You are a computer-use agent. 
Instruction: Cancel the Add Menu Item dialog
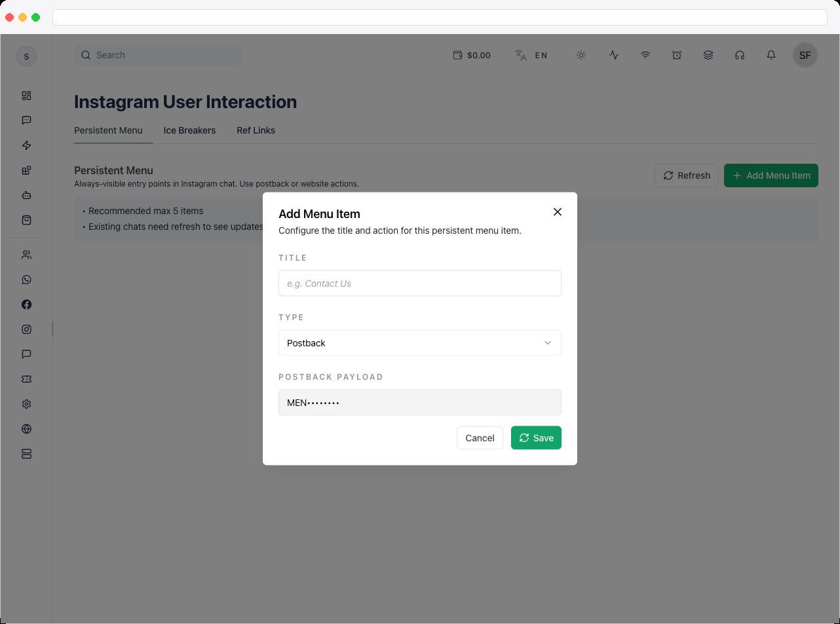[480, 438]
